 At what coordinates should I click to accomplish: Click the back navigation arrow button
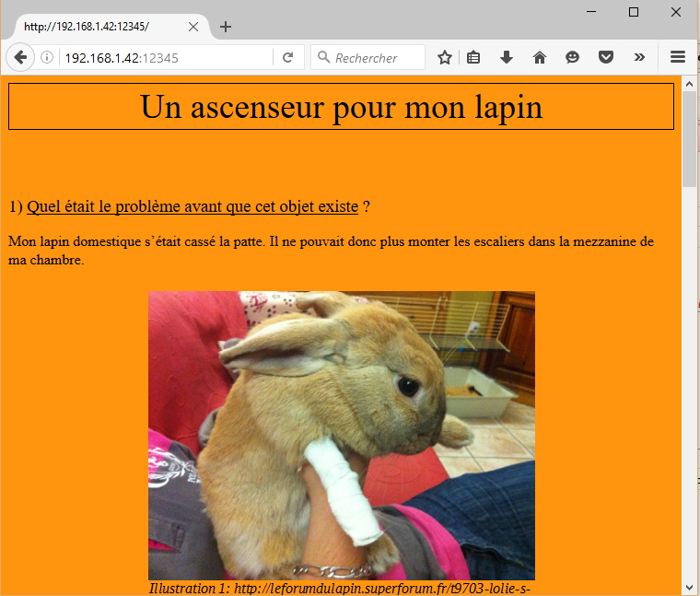(x=20, y=57)
